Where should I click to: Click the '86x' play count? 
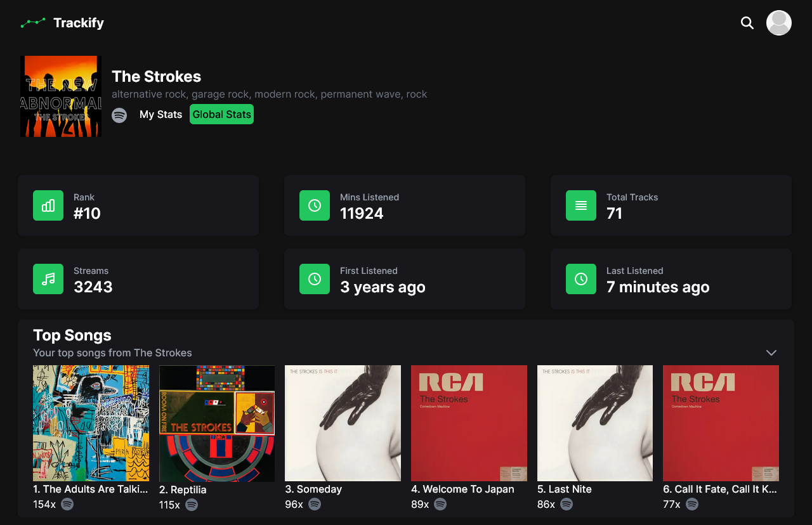pyautogui.click(x=546, y=504)
